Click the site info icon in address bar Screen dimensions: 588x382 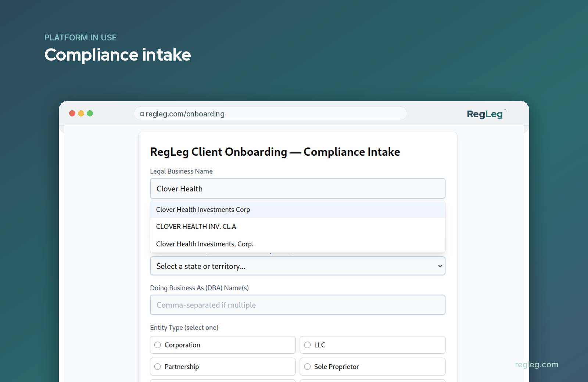(142, 114)
